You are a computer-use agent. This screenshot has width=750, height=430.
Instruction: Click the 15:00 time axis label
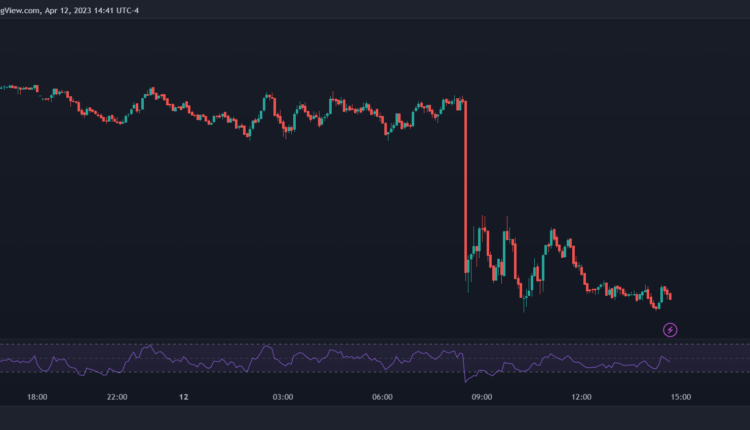[680, 397]
